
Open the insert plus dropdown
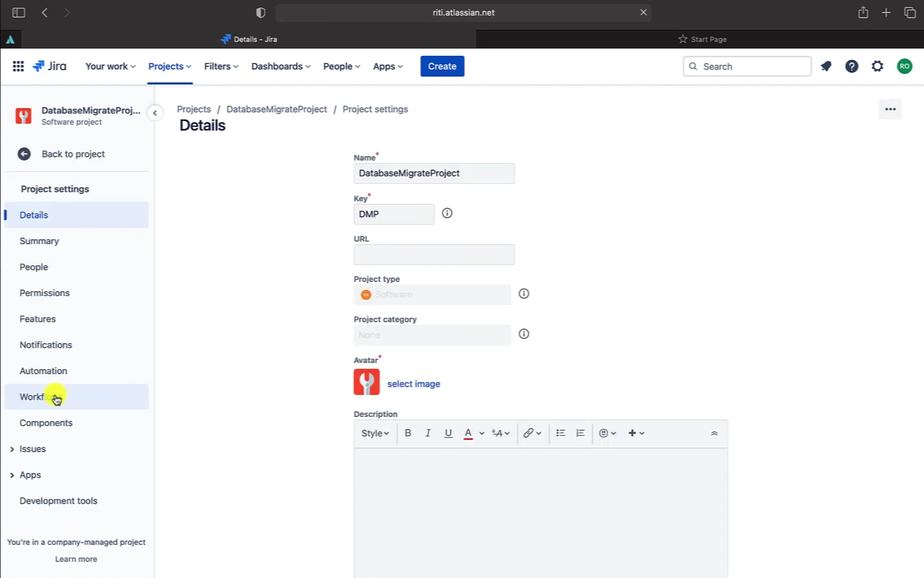click(636, 433)
